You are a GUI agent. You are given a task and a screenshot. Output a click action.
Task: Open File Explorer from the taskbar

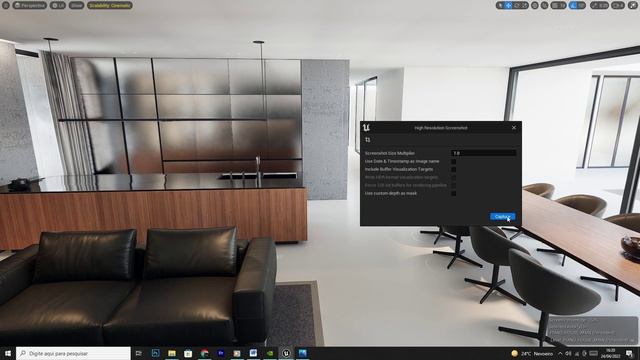click(172, 353)
